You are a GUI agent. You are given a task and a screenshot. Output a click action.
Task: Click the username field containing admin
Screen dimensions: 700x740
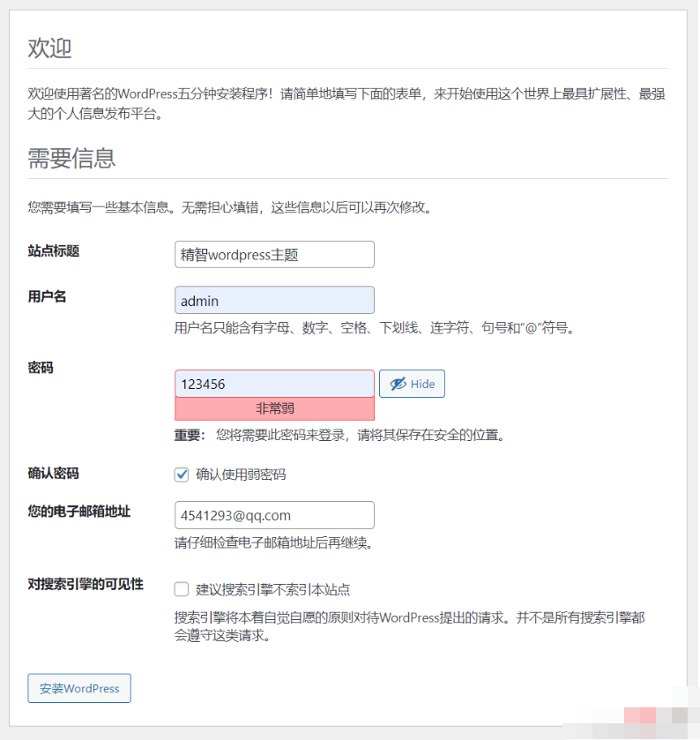(x=274, y=300)
